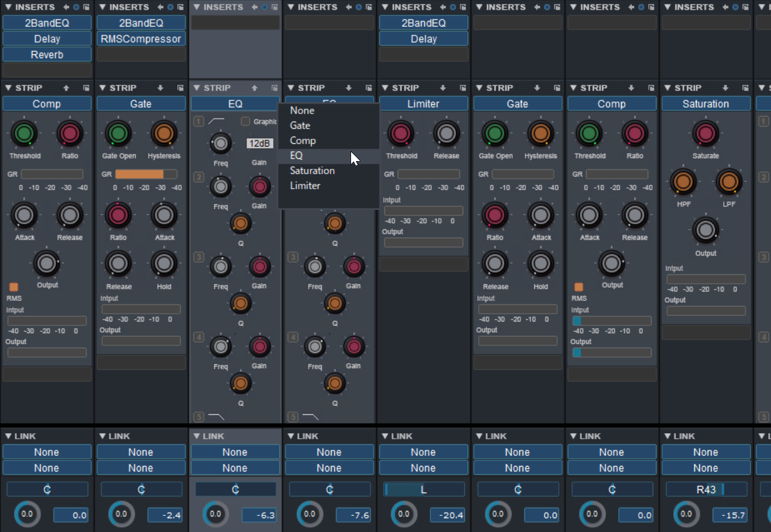Image resolution: width=771 pixels, height=532 pixels.
Task: Pop out the Comp strip on the Reverb channel
Action: click(86, 88)
